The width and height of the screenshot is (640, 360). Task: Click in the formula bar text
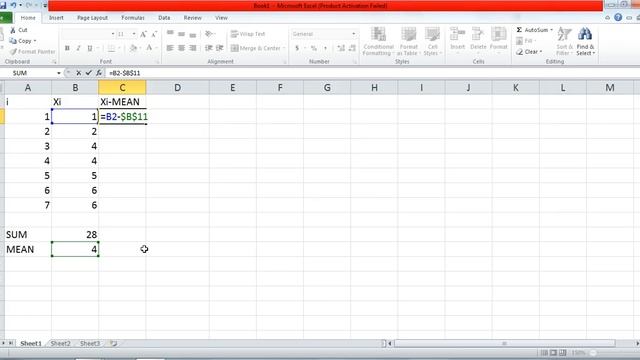pos(125,73)
